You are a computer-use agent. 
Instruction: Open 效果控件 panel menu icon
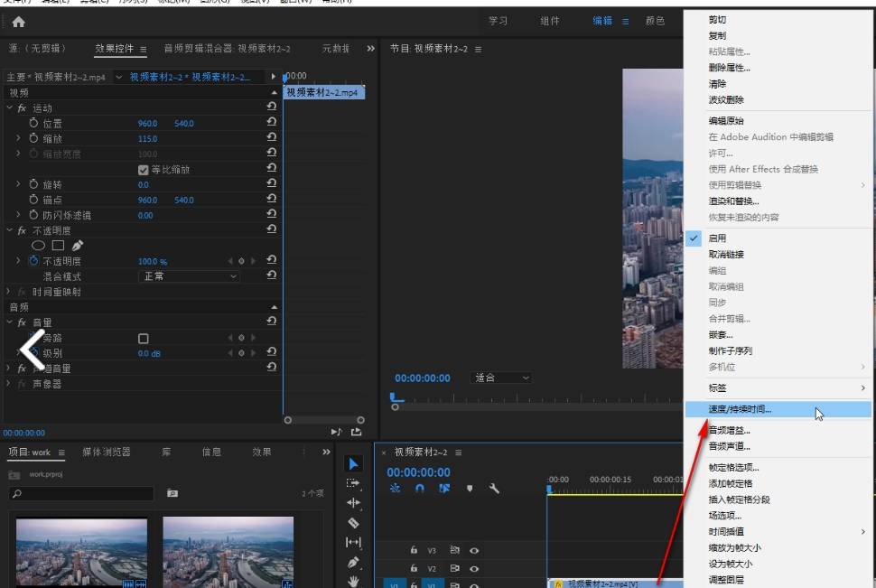click(x=144, y=49)
